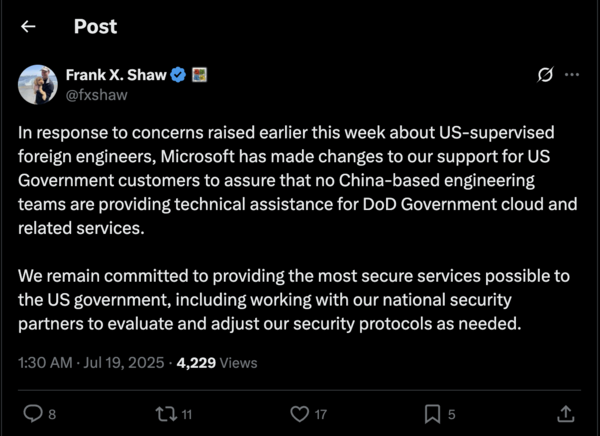Viewport: 600px width, 436px height.
Task: Click the blue verified checkmark badge
Action: 178,75
